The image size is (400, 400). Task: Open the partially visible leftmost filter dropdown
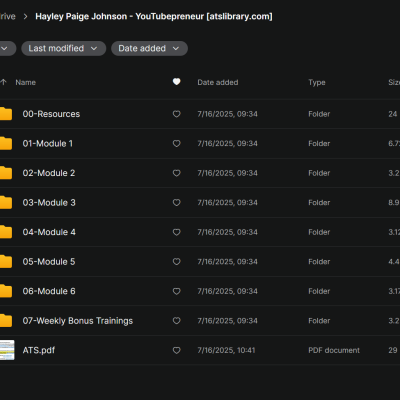(x=7, y=48)
